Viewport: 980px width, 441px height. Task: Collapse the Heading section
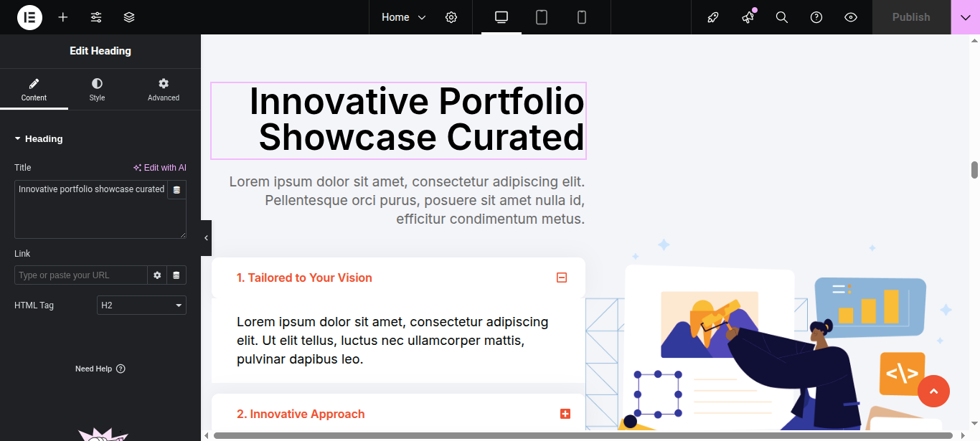point(39,139)
